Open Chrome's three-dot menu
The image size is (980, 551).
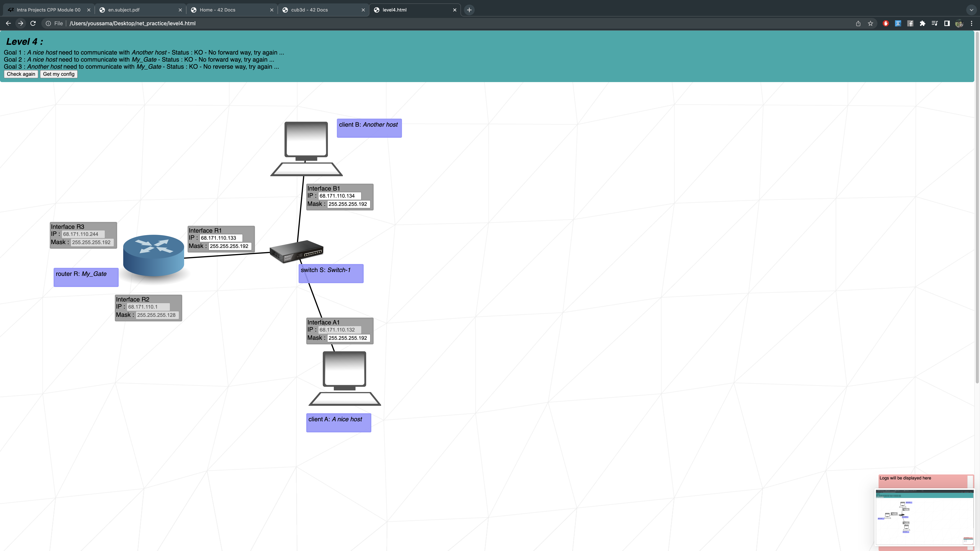[971, 24]
